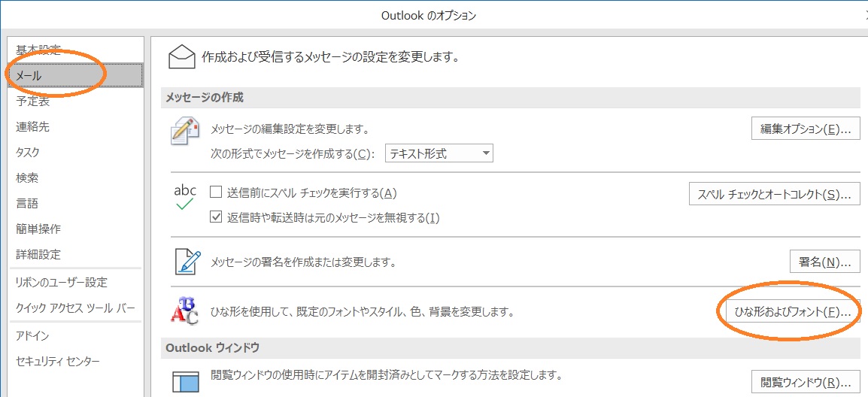
Task: Open 閲覧ウィンドウ(R)... settings button
Action: click(806, 380)
